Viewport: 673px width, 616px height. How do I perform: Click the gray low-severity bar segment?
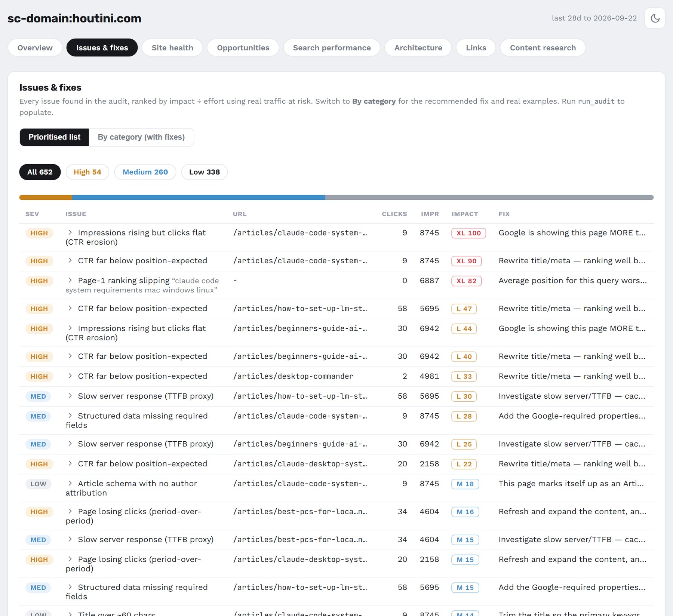(489, 197)
